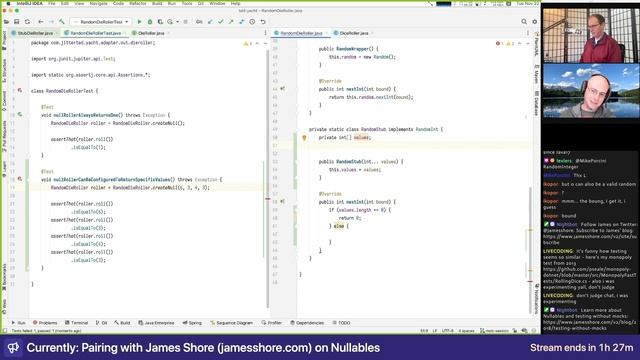Open the Sequence Diagram tool window
The height and width of the screenshot is (360, 640).
coord(231,322)
